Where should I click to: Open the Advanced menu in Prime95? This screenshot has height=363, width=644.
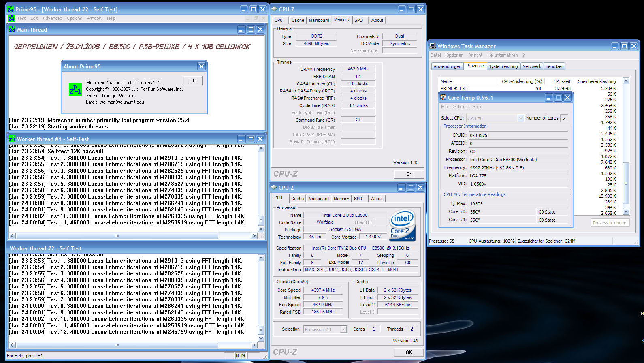52,18
